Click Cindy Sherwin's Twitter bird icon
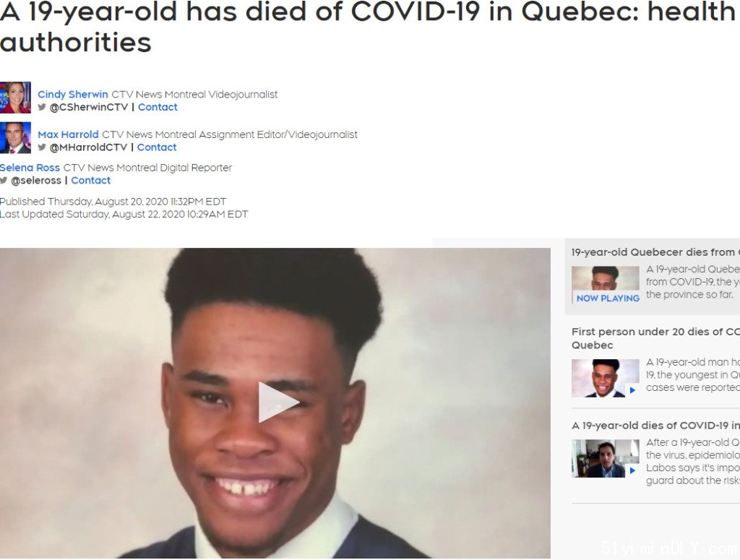The image size is (740, 560). tap(42, 107)
